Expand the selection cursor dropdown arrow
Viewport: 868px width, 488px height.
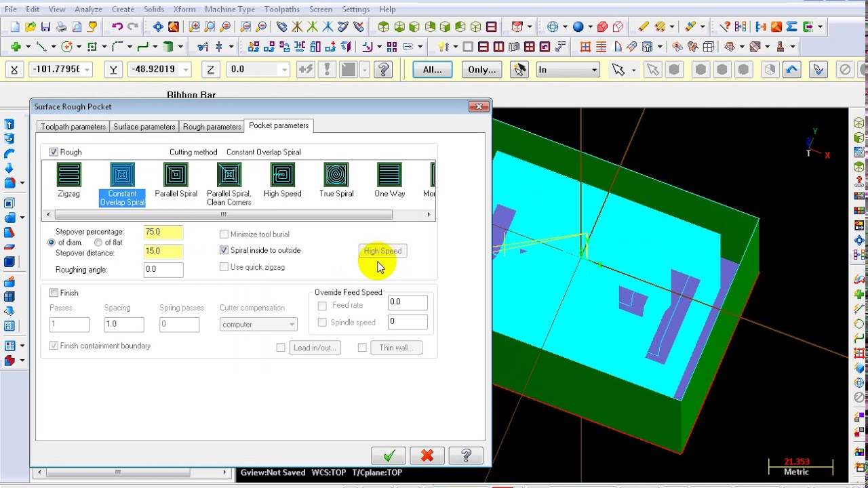click(633, 69)
